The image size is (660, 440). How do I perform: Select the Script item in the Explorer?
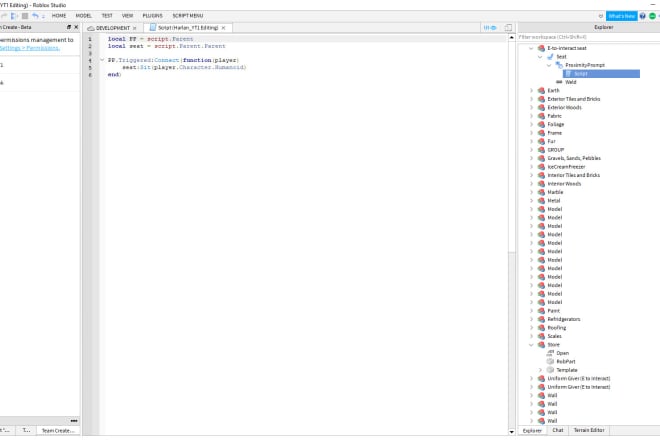(601, 74)
